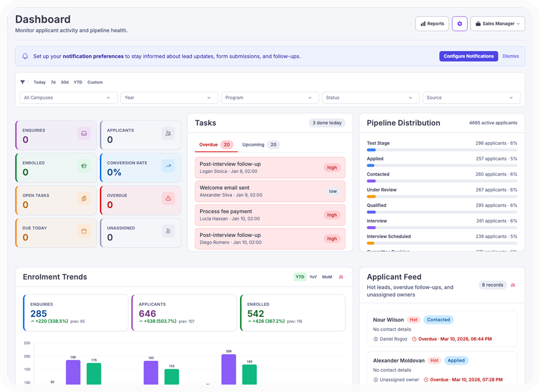The width and height of the screenshot is (540, 392).
Task: Open Logan Stoica post-interview follow-up task
Action: pyautogui.click(x=270, y=167)
